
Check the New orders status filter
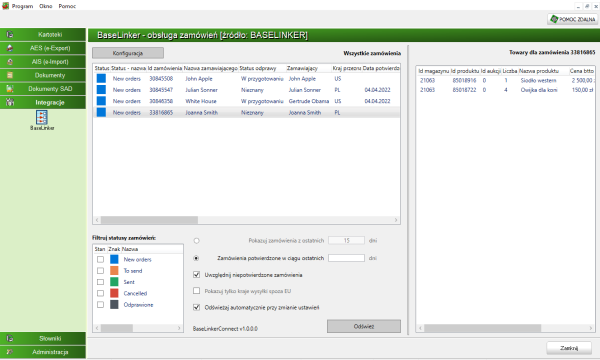pyautogui.click(x=100, y=259)
